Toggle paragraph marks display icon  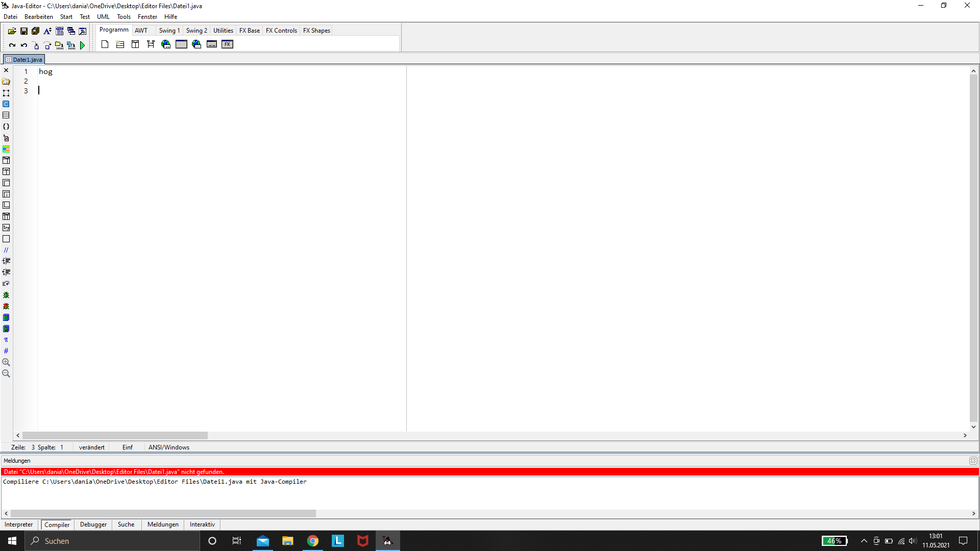point(6,340)
